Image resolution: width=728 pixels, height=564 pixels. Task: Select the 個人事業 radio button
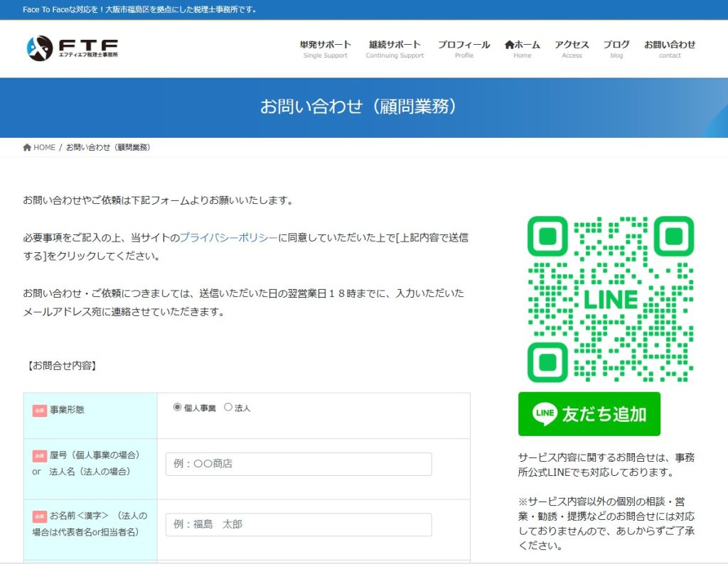177,407
